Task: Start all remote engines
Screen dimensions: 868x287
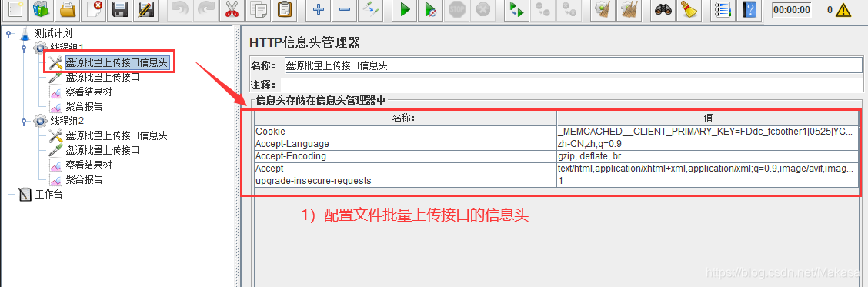Action: [x=517, y=9]
